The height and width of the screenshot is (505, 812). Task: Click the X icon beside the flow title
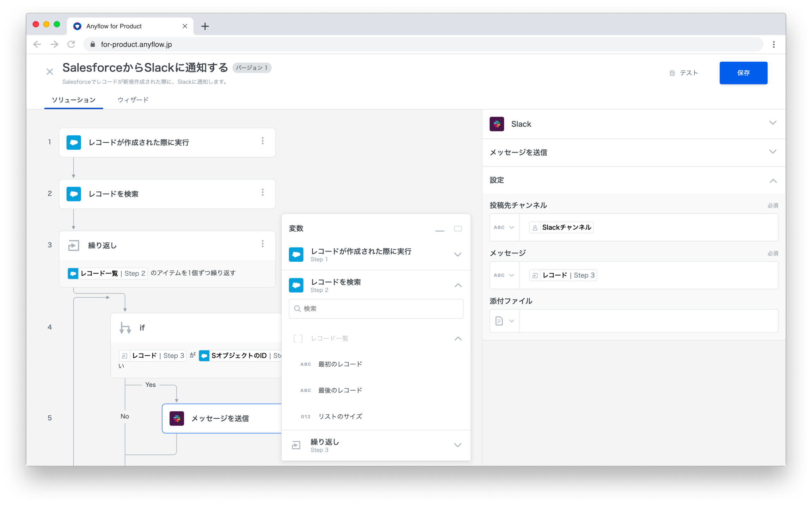50,72
